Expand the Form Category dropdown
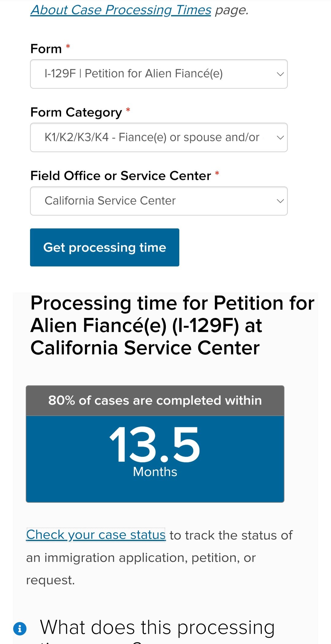The image size is (331, 644). coord(159,137)
